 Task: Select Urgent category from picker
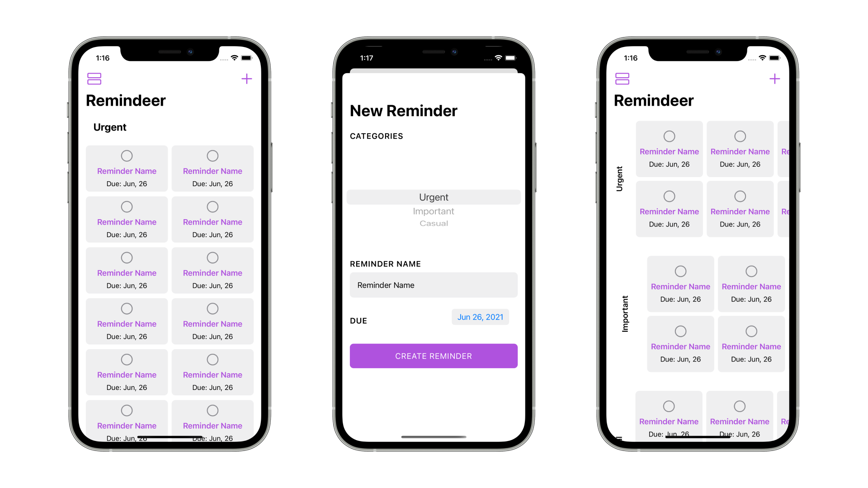point(434,197)
